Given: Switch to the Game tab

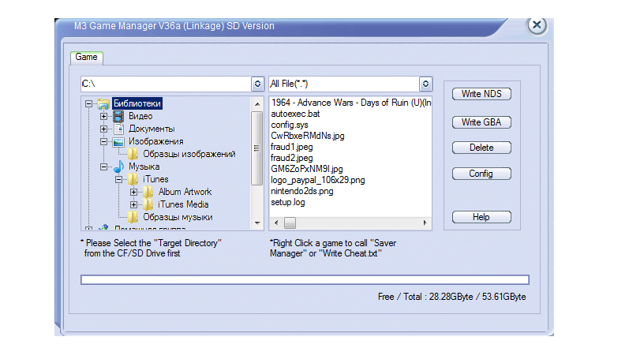Looking at the screenshot, I should [x=86, y=58].
